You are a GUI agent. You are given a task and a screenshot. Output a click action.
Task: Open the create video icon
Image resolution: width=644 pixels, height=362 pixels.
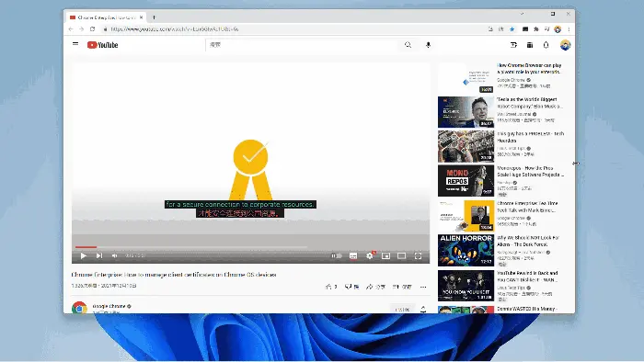tap(513, 45)
